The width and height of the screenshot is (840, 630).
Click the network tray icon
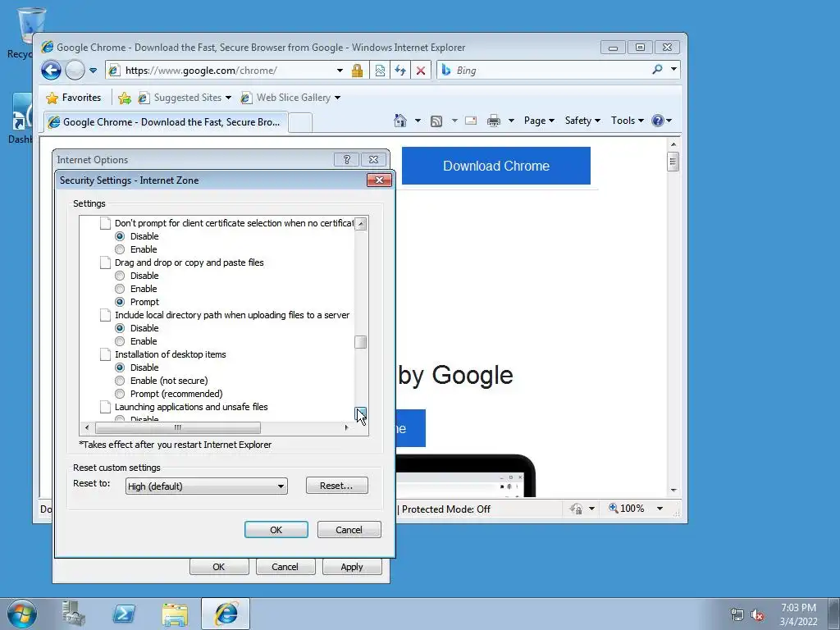tap(737, 615)
